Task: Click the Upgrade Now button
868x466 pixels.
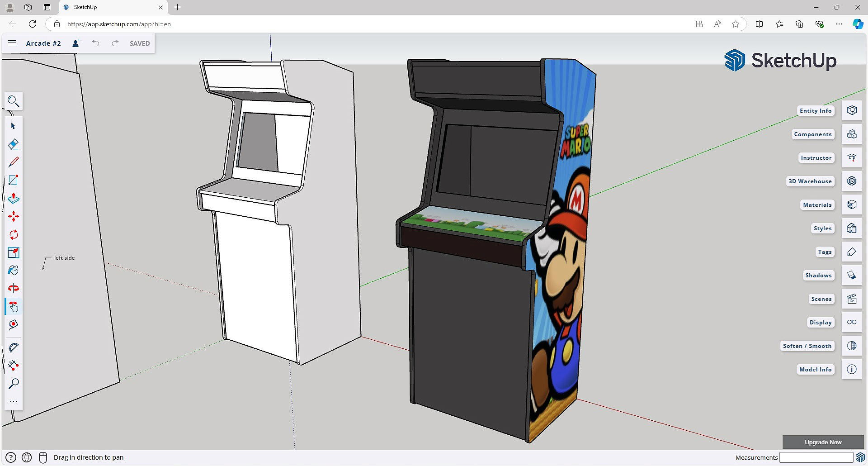Action: pos(823,442)
